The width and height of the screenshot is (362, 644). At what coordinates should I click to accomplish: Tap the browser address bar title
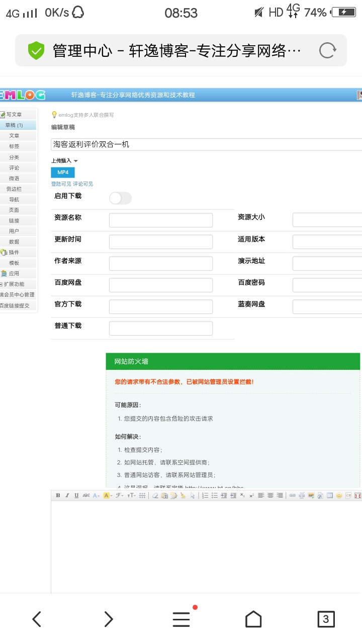[177, 50]
